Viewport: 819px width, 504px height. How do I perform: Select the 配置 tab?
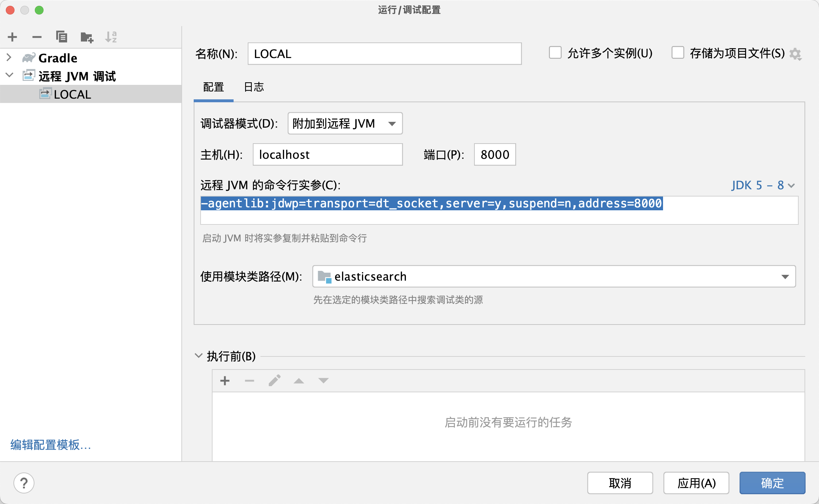click(x=213, y=87)
